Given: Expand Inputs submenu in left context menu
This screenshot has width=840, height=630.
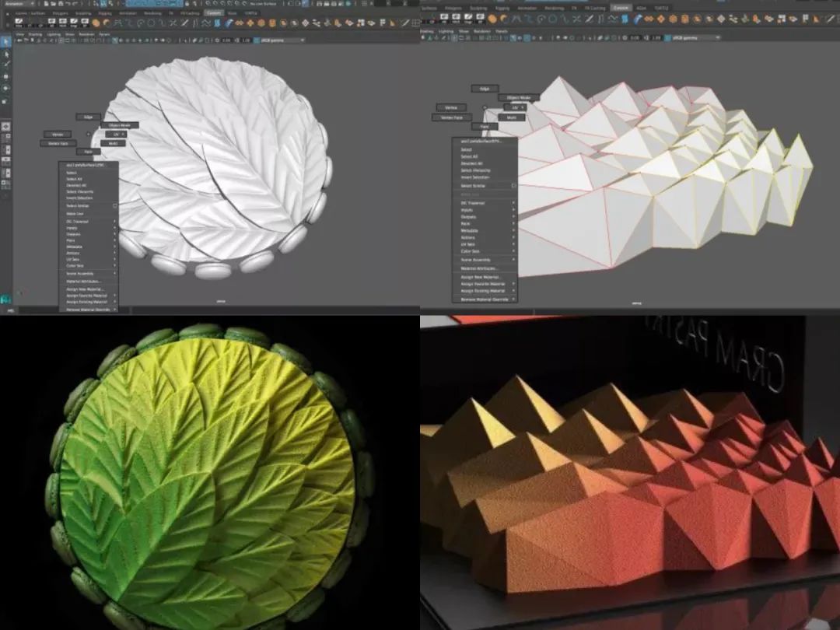Looking at the screenshot, I should [x=89, y=228].
